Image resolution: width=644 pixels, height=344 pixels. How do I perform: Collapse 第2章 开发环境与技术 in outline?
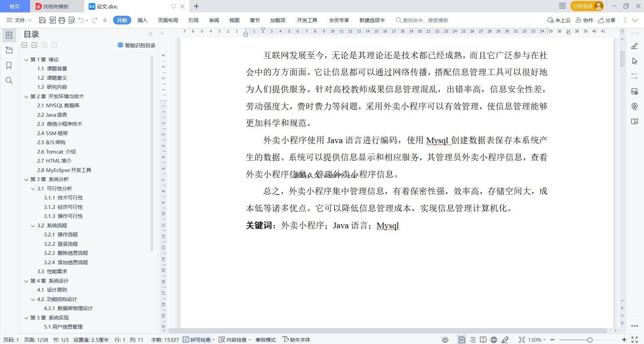tap(26, 97)
